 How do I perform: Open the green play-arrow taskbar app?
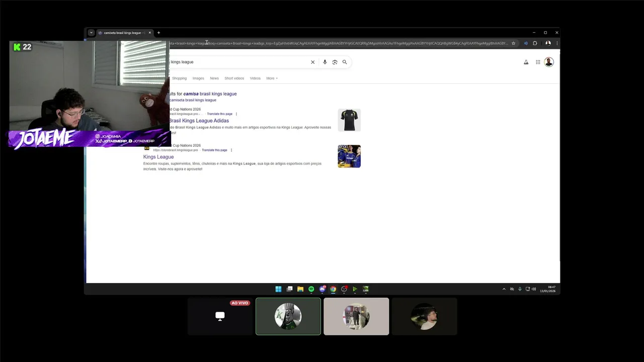point(355,289)
